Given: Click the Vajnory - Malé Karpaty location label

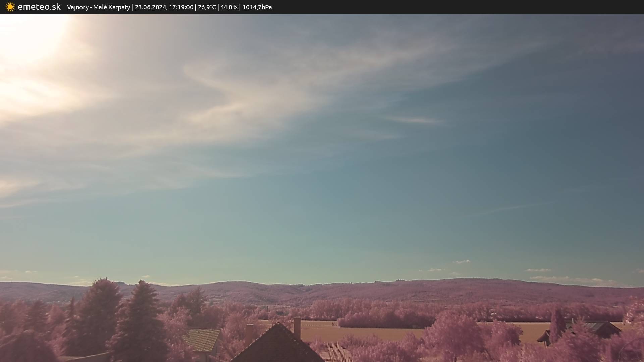Looking at the screenshot, I should pos(98,7).
